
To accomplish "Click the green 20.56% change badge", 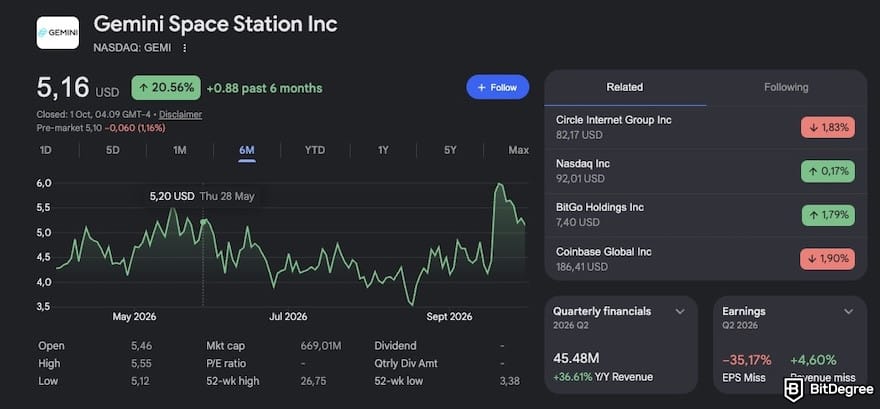I will (x=166, y=88).
